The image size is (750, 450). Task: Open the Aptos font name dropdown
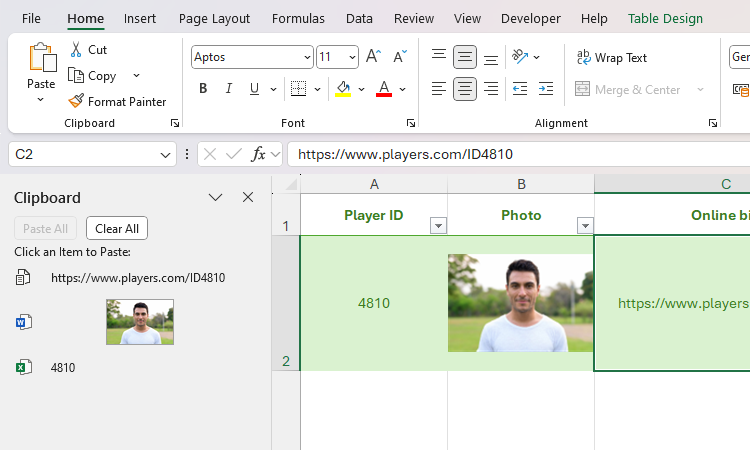click(x=307, y=58)
